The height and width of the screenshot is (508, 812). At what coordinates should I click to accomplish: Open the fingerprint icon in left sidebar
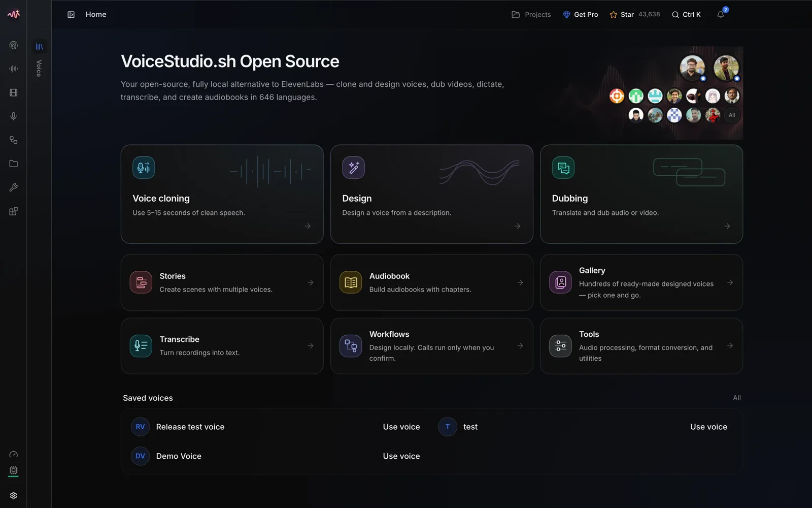(x=14, y=45)
